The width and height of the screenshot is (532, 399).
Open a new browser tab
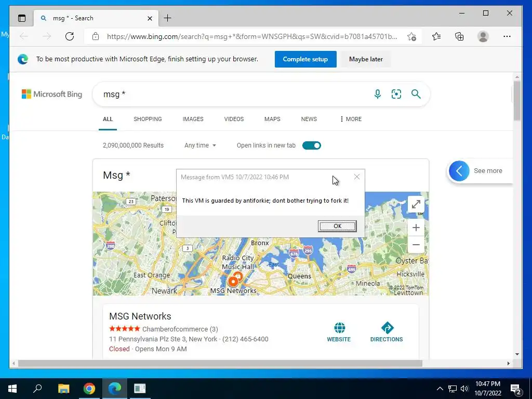[168, 18]
